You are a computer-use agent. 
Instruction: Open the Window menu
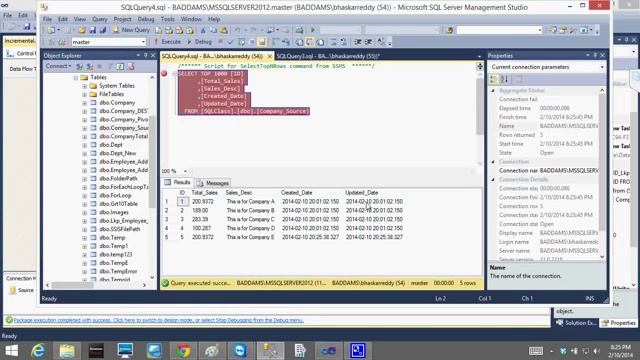(x=191, y=19)
